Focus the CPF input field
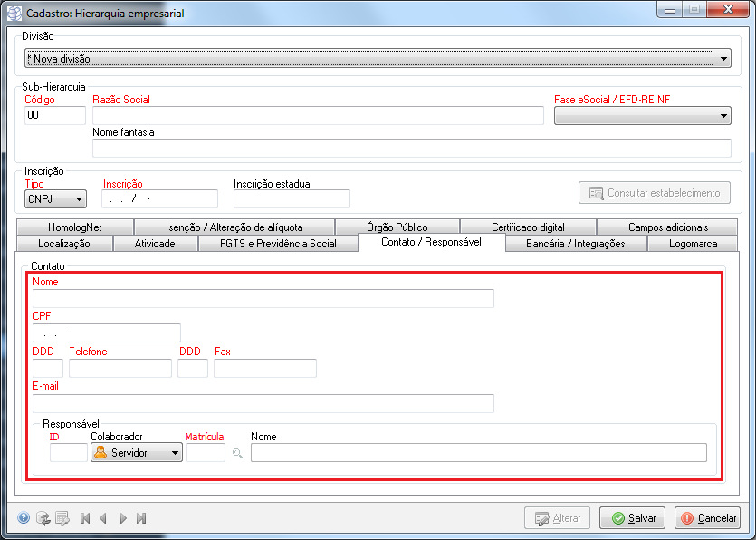 [106, 333]
